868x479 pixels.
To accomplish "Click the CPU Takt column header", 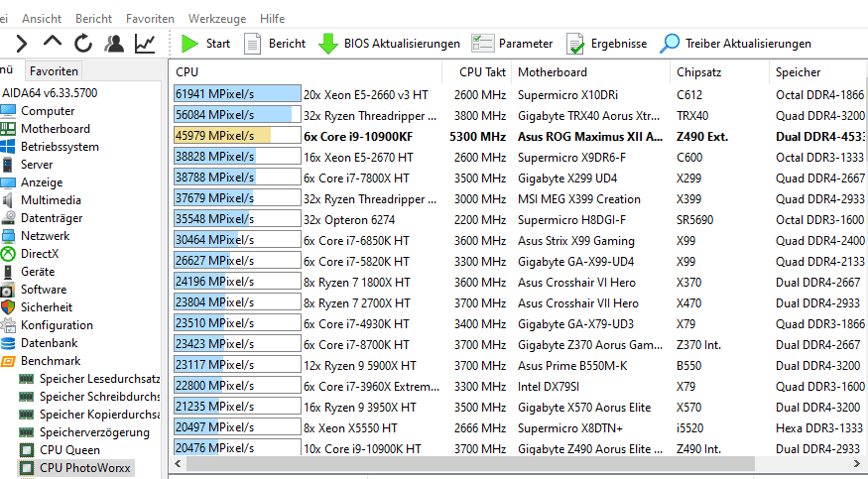I will (482, 72).
